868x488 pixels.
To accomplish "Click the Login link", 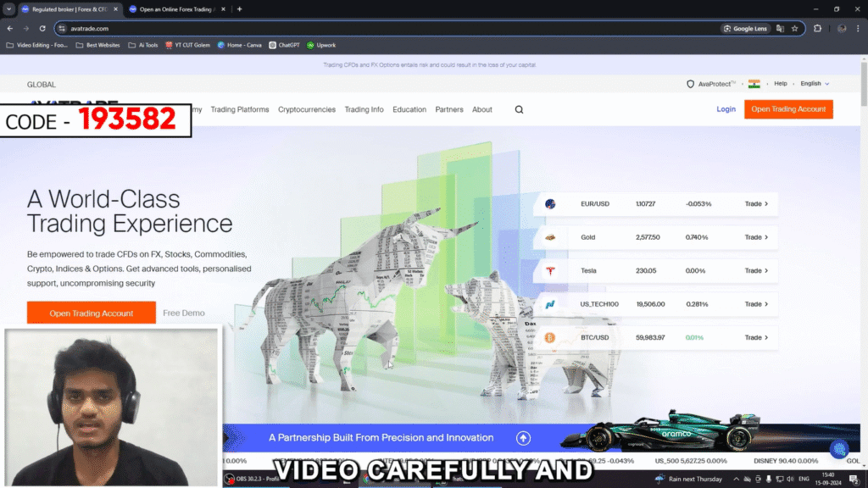I will tap(726, 109).
